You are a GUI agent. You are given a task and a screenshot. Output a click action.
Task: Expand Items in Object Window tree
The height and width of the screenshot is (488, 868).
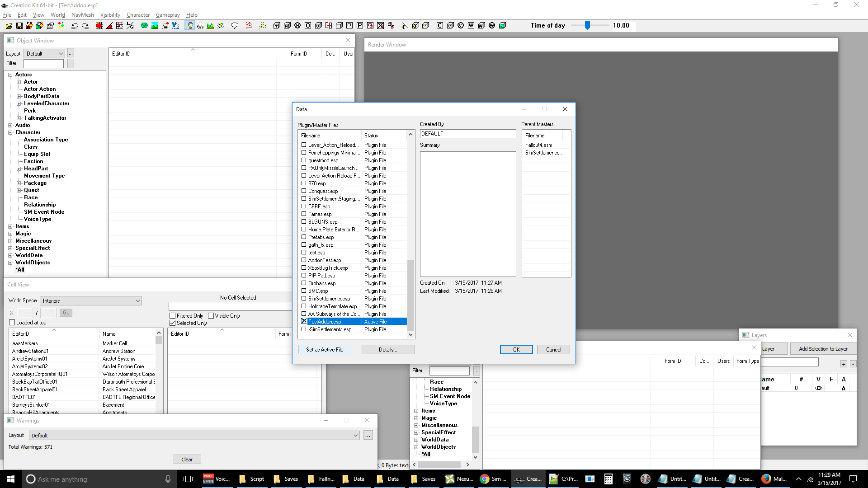point(10,226)
